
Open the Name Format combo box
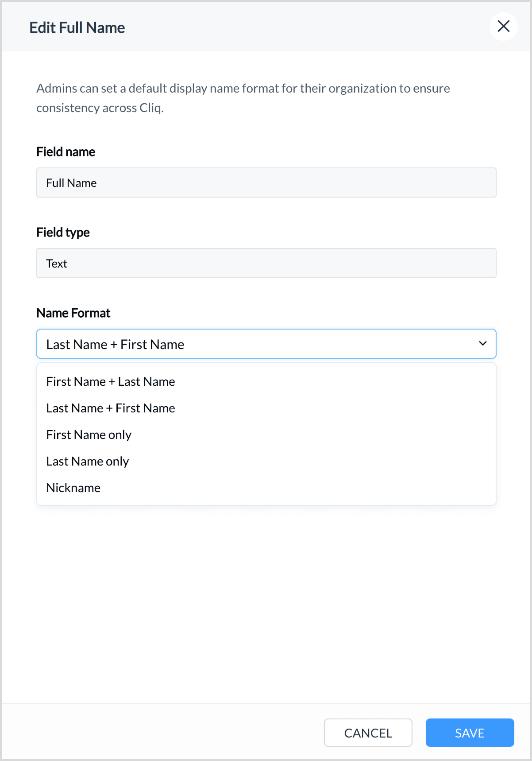[266, 344]
